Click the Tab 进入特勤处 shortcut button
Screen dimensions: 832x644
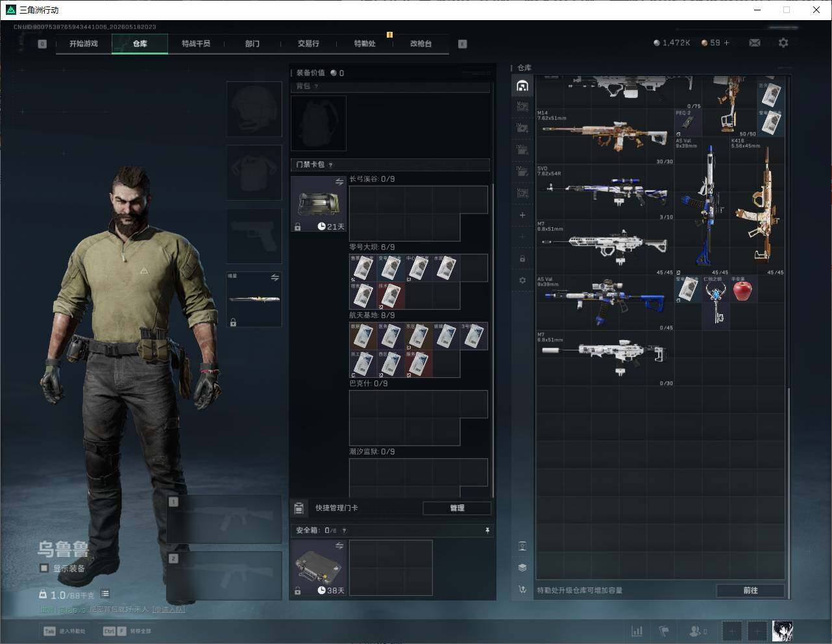point(64,631)
